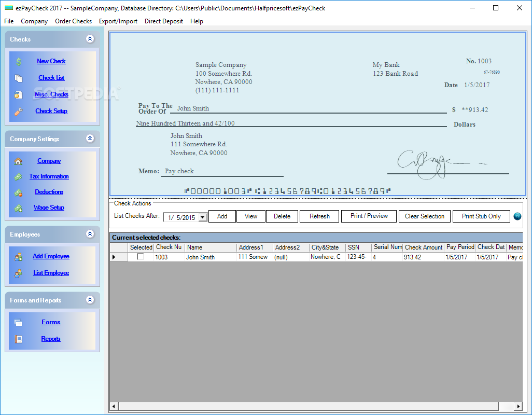Viewport: 532px width, 415px height.
Task: Open the List Checks After date dropdown
Action: tap(203, 217)
